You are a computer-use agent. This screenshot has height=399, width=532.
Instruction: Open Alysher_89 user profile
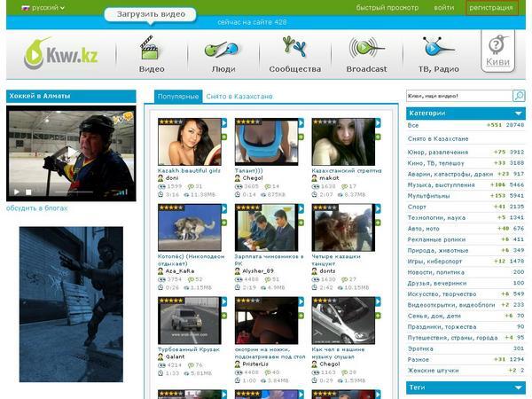[x=258, y=270]
